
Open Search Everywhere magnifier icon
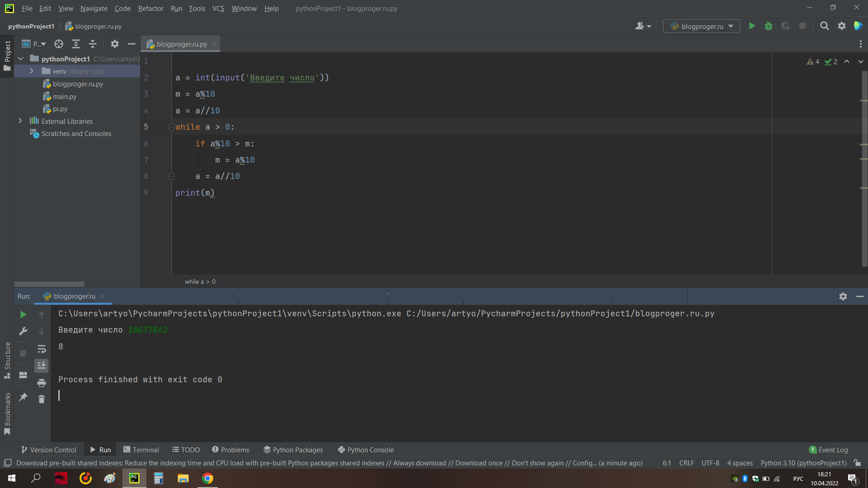click(824, 26)
